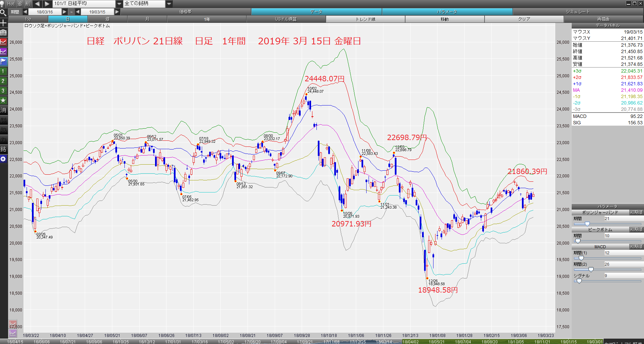Reset MACD to 初期値
The height and width of the screenshot is (344, 644).
click(636, 247)
